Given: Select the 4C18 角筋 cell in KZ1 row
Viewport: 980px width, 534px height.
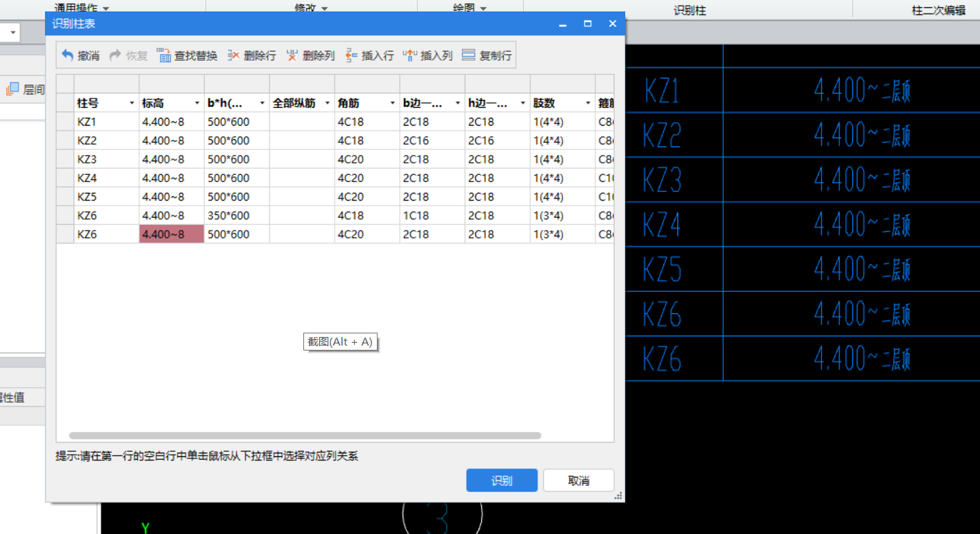Looking at the screenshot, I should (367, 122).
